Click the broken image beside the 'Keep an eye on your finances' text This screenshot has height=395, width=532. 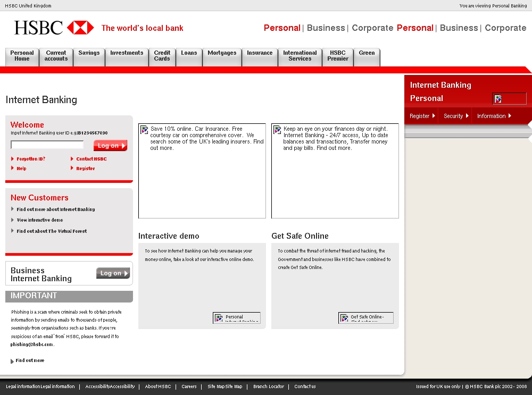click(277, 130)
